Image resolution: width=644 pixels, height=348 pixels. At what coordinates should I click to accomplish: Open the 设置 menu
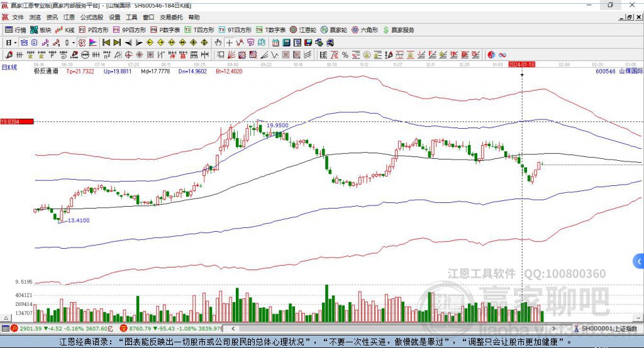point(114,17)
